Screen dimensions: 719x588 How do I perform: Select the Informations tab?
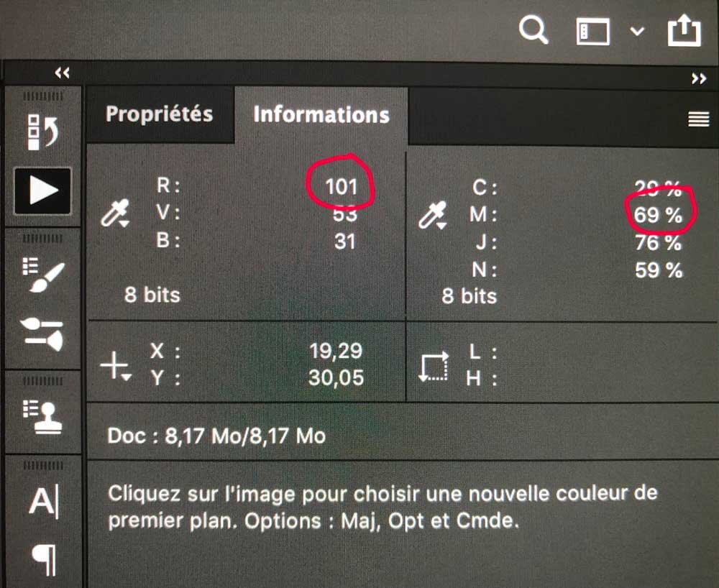pos(321,115)
